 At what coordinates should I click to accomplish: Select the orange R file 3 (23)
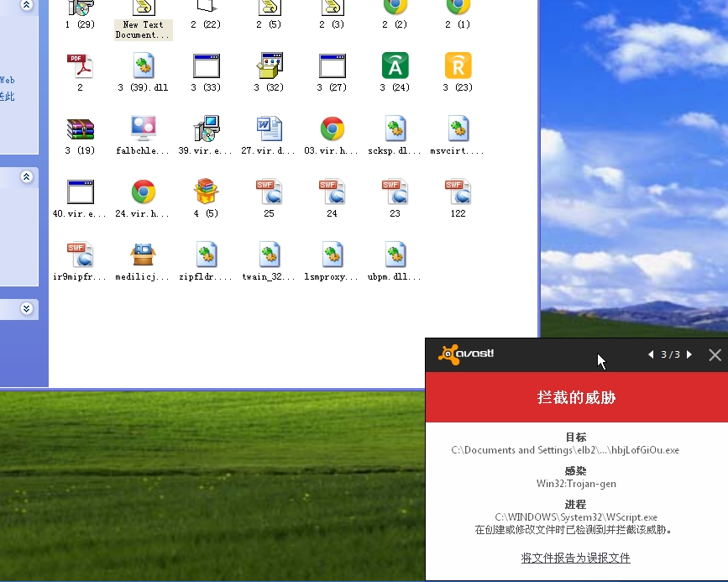pyautogui.click(x=458, y=66)
